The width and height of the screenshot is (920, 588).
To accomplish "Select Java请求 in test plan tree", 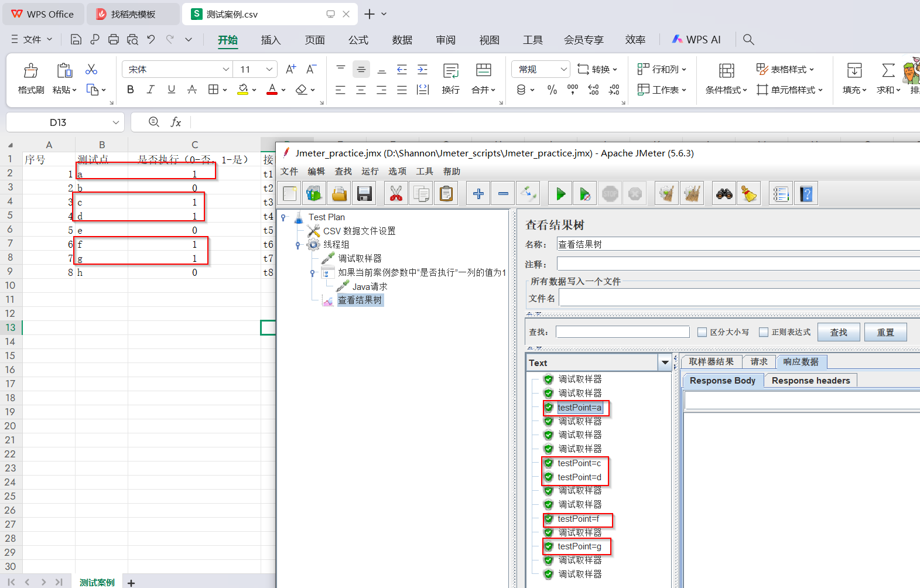I will coord(370,286).
